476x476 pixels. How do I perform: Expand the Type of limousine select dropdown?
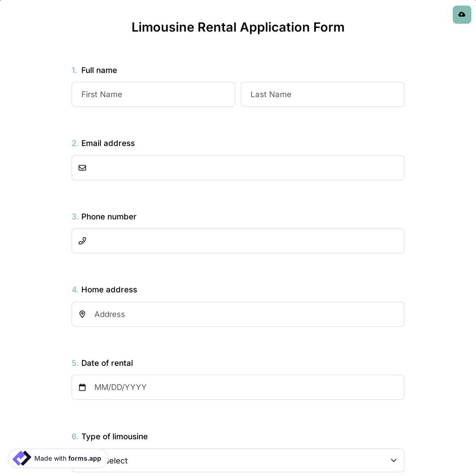pos(238,460)
